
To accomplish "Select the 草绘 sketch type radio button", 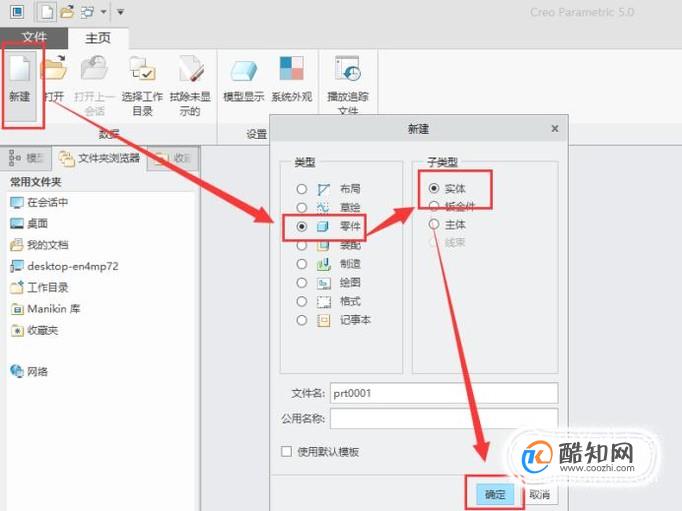I will click(301, 207).
